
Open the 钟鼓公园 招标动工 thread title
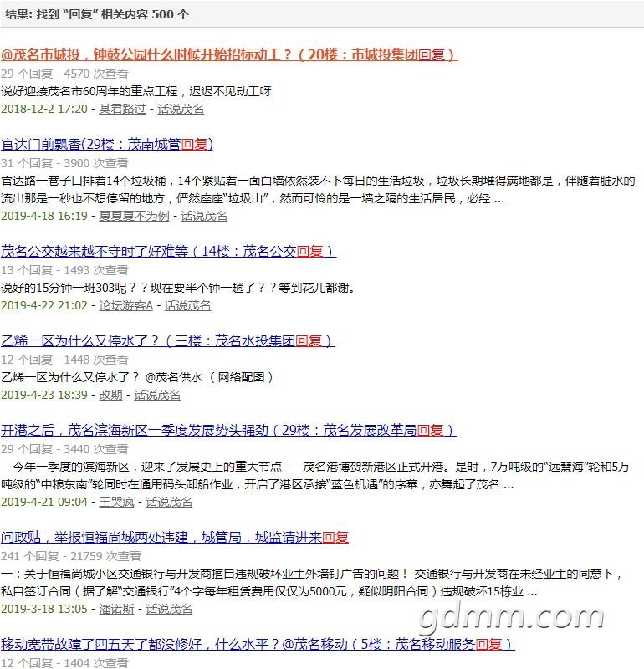(229, 54)
